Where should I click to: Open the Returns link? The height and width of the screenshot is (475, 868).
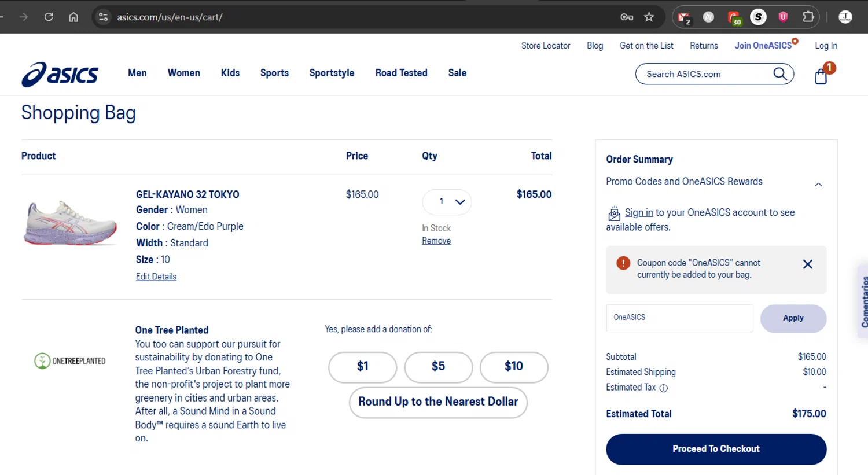(704, 46)
